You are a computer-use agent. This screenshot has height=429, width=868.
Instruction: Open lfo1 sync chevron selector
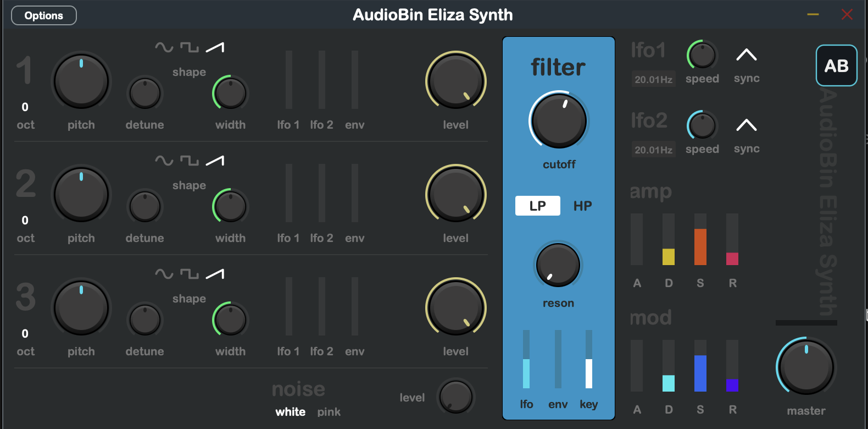(x=747, y=54)
